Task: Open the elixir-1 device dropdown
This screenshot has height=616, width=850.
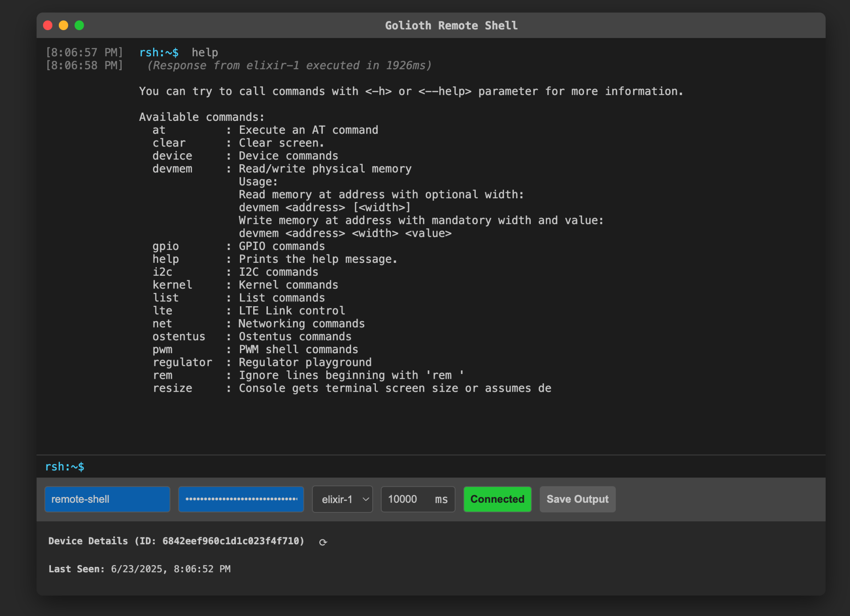Action: coord(342,499)
